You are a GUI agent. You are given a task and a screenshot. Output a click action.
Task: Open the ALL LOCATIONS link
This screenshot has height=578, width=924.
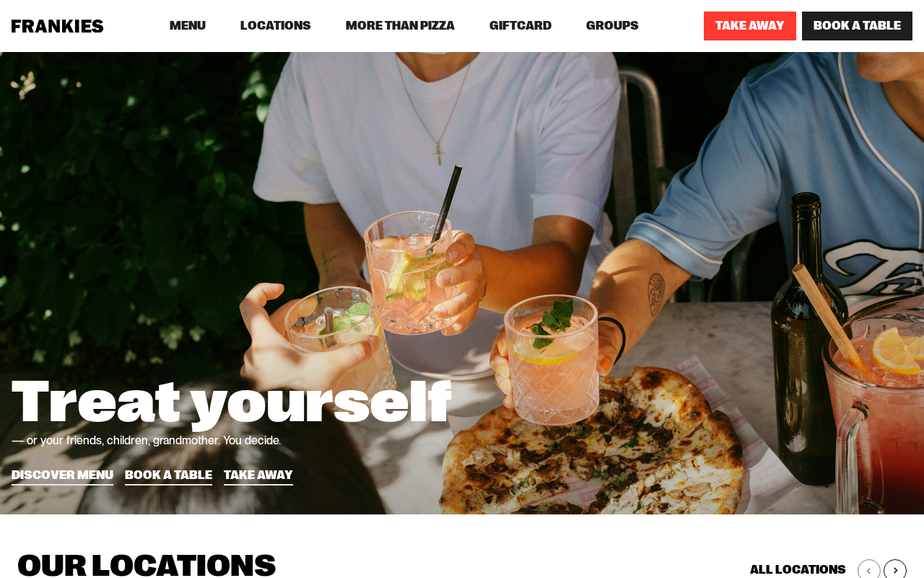tap(798, 569)
